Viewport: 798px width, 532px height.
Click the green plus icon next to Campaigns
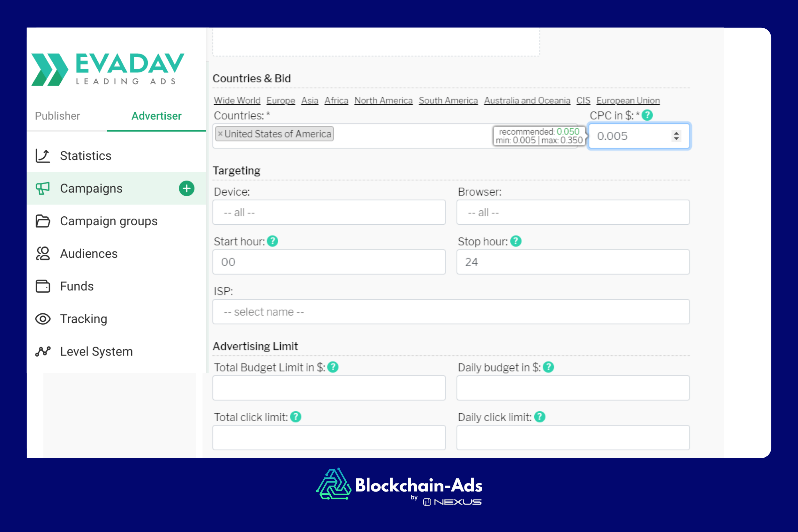pyautogui.click(x=186, y=188)
